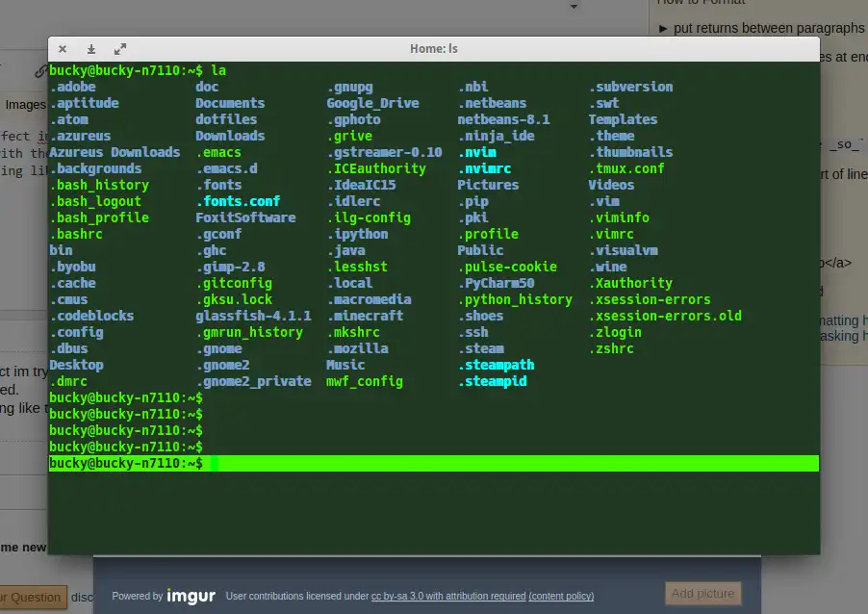Viewport: 868px width, 614px height.
Task: Click the 'Downloads' directory name
Action: coord(230,136)
